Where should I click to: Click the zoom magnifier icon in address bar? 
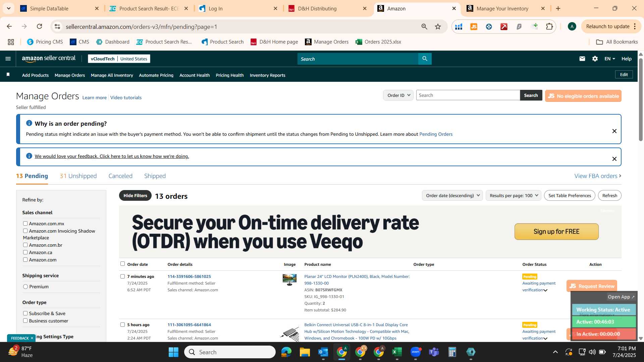(x=424, y=26)
